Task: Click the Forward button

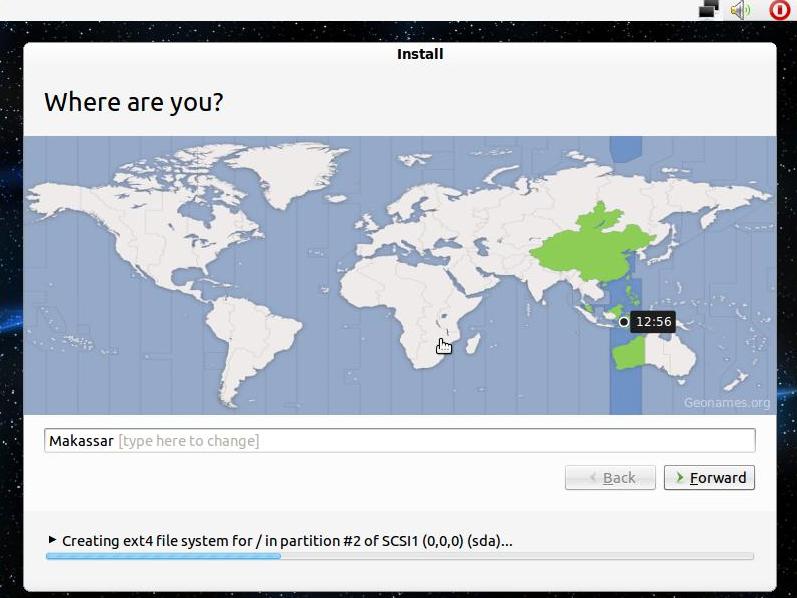Action: 709,477
